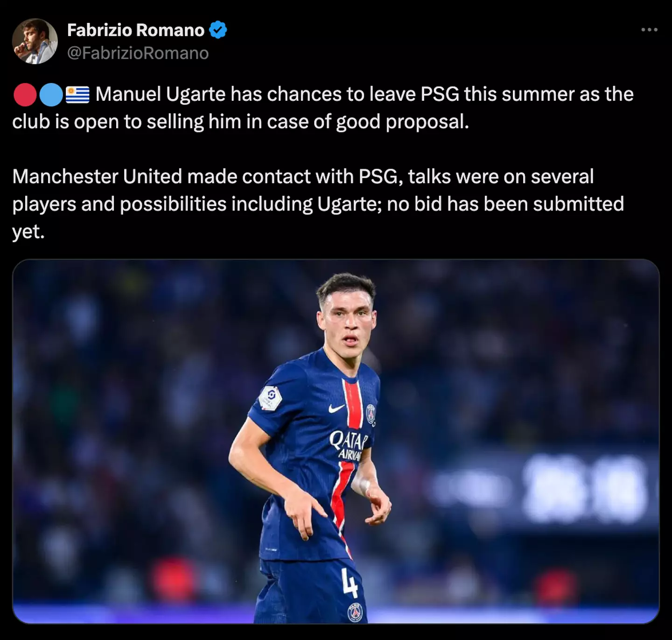Click the paragraph mentioning Manchester United

[318, 204]
